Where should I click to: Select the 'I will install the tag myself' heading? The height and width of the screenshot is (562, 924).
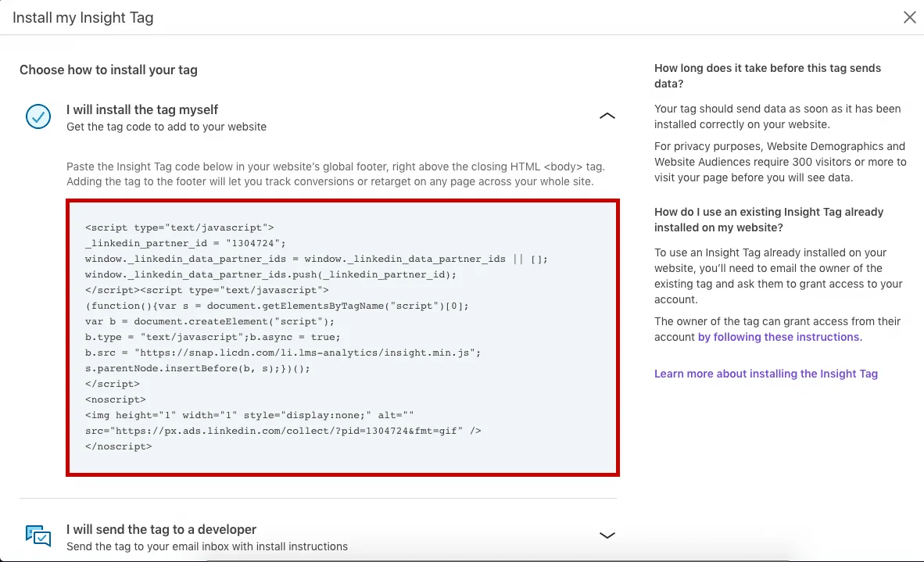pos(142,109)
